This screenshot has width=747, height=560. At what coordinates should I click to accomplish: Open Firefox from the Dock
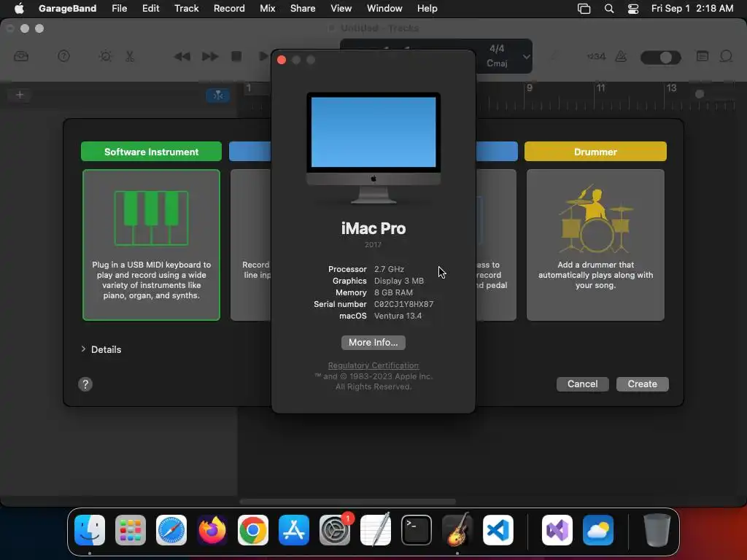click(212, 530)
